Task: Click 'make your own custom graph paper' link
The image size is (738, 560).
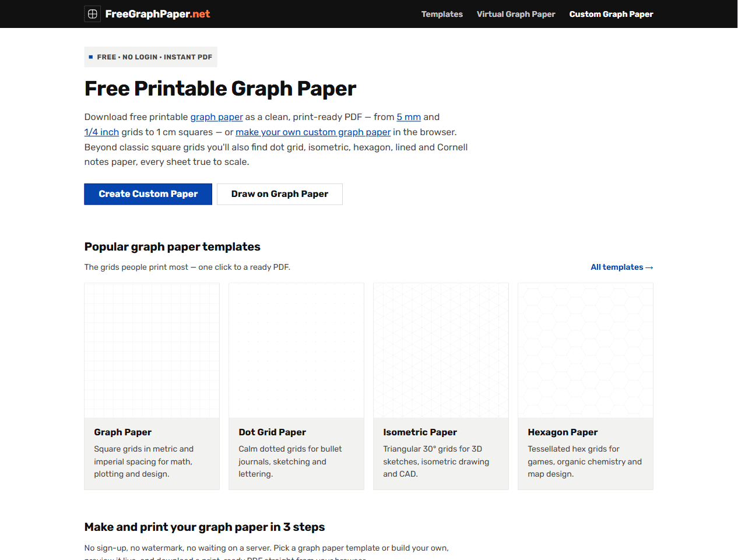Action: [x=313, y=132]
